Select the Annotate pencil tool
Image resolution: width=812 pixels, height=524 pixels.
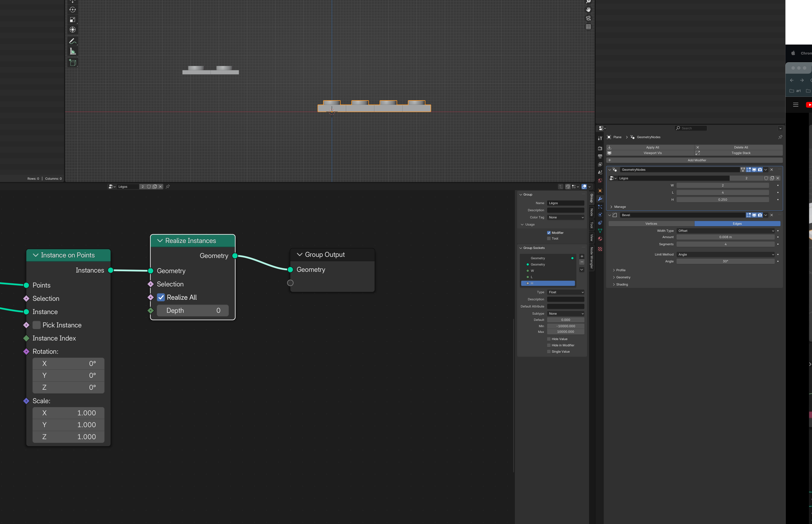coord(72,41)
